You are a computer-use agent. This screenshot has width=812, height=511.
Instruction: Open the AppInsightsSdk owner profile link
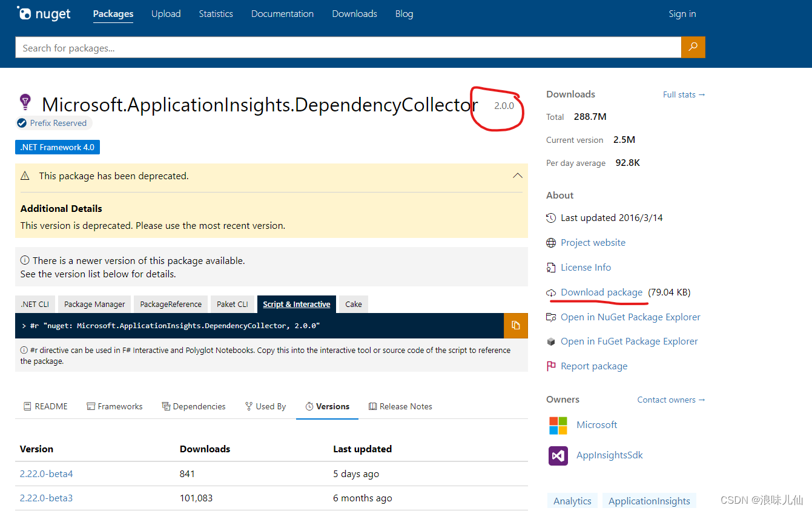610,455
